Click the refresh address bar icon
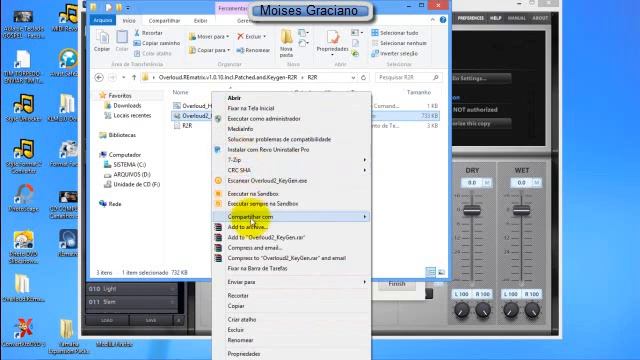Viewport: 640px width, 360px height. tap(363, 77)
